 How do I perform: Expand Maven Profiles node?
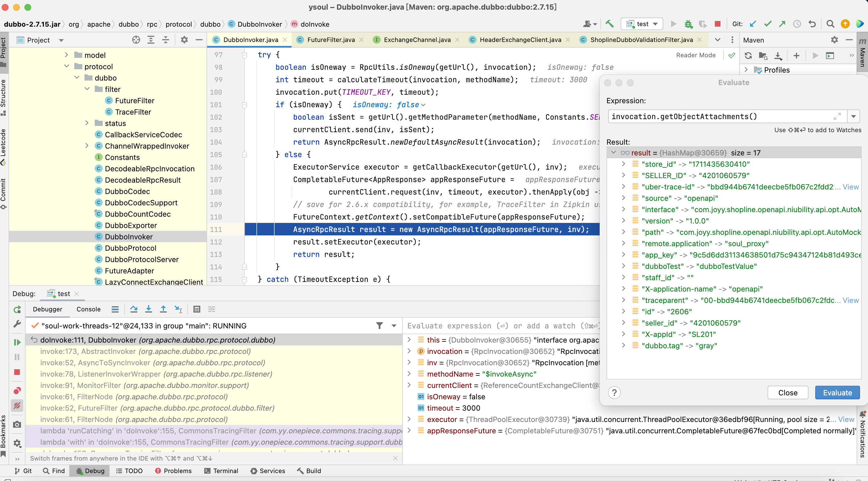(746, 70)
